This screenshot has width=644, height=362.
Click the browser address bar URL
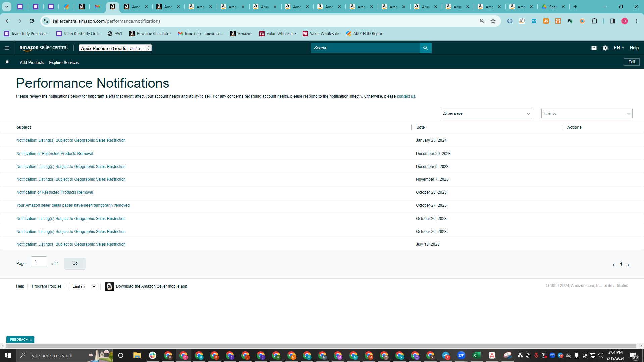107,21
